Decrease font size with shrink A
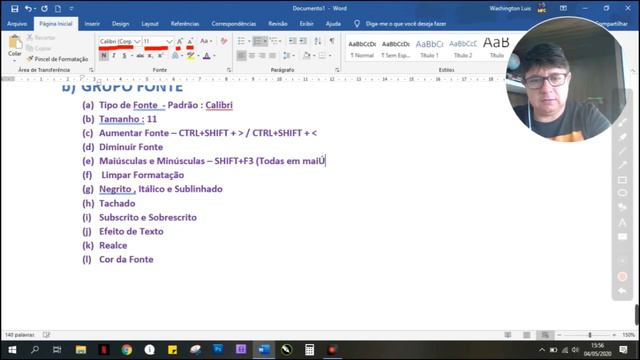 tap(190, 41)
